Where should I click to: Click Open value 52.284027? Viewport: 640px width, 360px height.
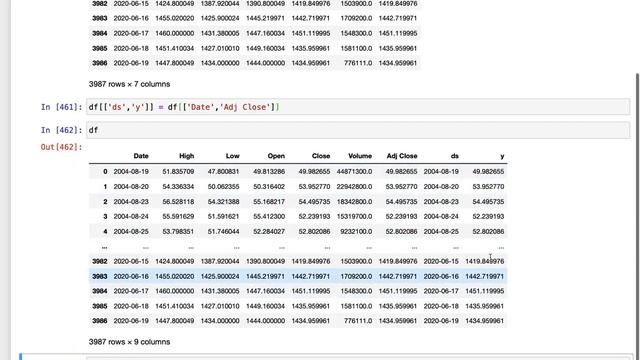[x=269, y=231]
